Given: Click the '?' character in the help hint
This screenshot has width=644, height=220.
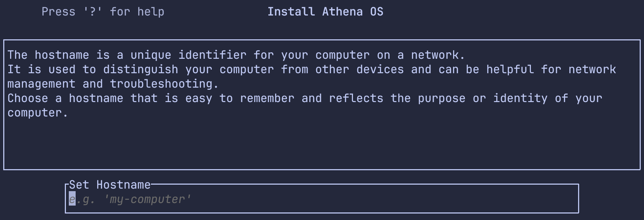Looking at the screenshot, I should pos(93,12).
